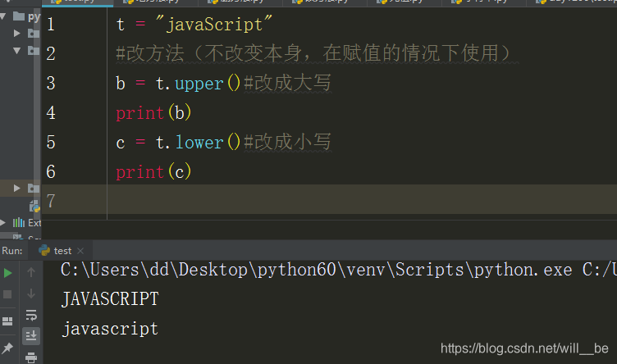Toggle the Pin Tab pushpin icon

click(x=7, y=348)
